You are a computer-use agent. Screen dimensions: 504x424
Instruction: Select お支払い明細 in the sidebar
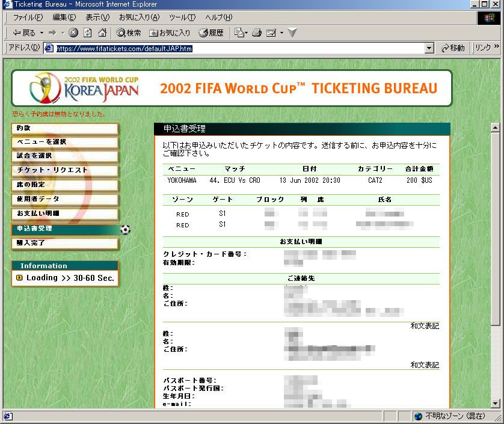coord(65,214)
